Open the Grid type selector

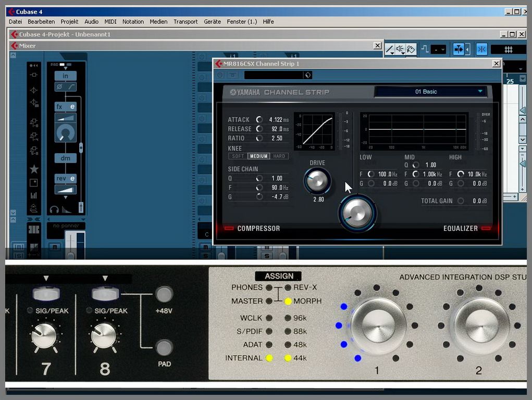pos(508,49)
